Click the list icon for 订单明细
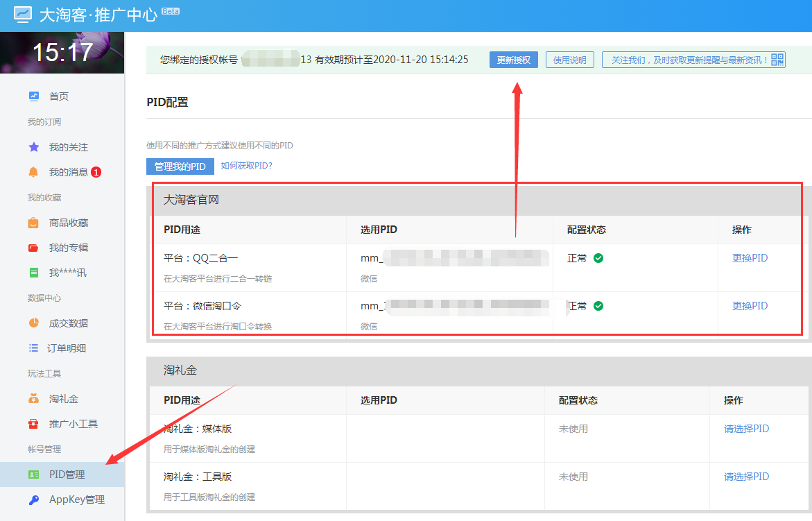 [x=34, y=348]
